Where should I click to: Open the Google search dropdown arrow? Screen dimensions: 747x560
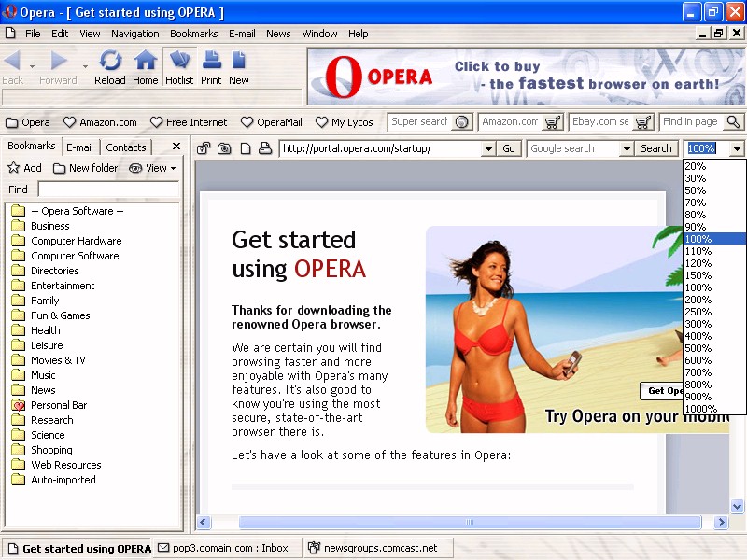[x=627, y=149]
